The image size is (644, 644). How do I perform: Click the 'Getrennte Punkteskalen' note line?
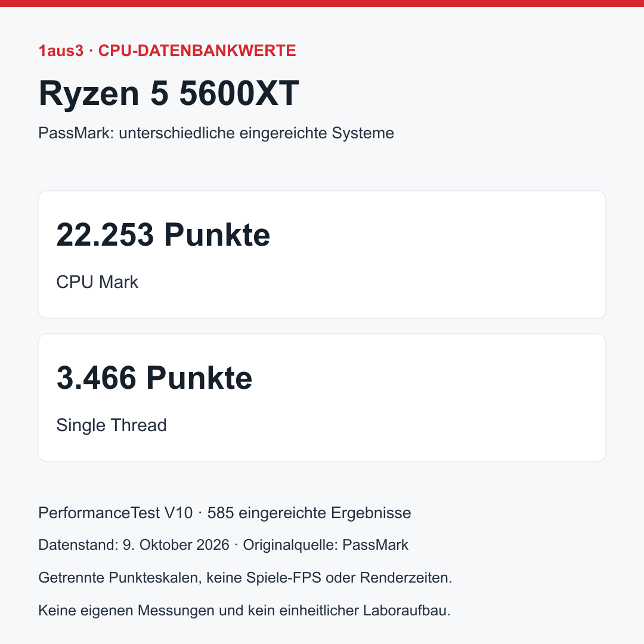coord(245,577)
